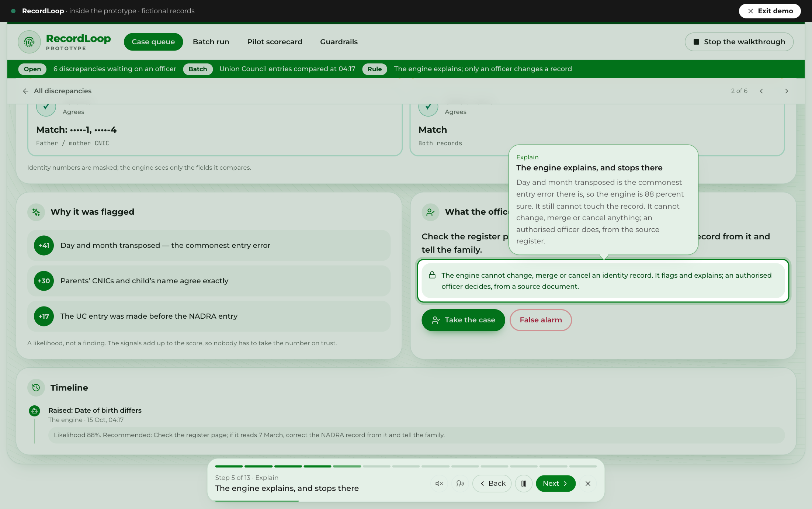This screenshot has height=509, width=812.
Task: Jump to the first walkthrough progress segment
Action: tap(229, 467)
